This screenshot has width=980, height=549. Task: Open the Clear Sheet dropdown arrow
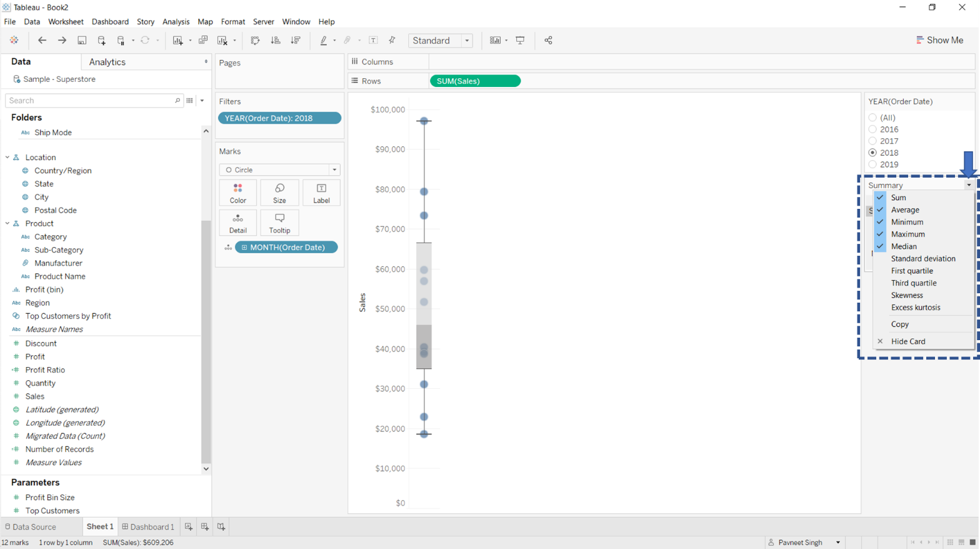click(234, 41)
